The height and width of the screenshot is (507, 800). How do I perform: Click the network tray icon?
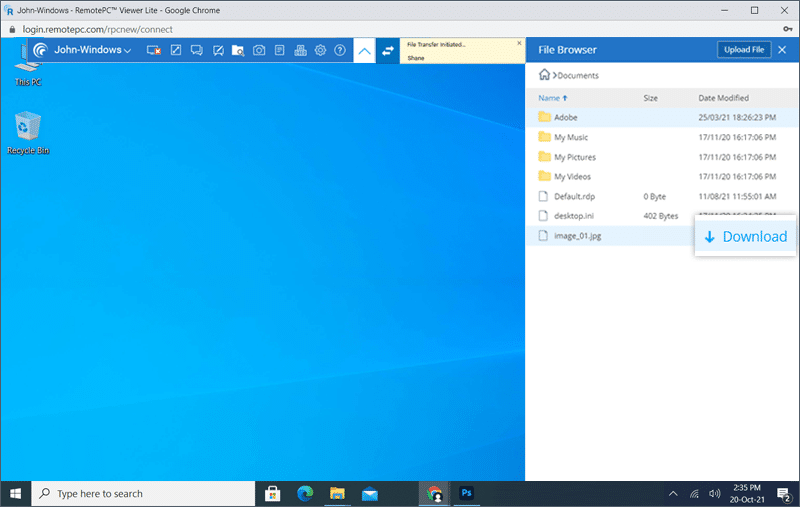[x=694, y=494]
